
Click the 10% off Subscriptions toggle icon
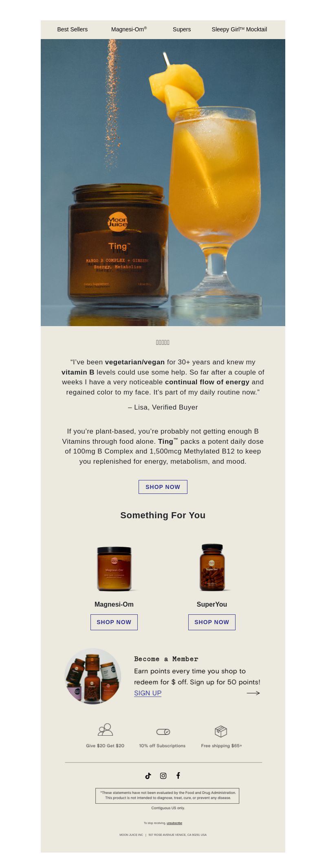[x=163, y=732]
